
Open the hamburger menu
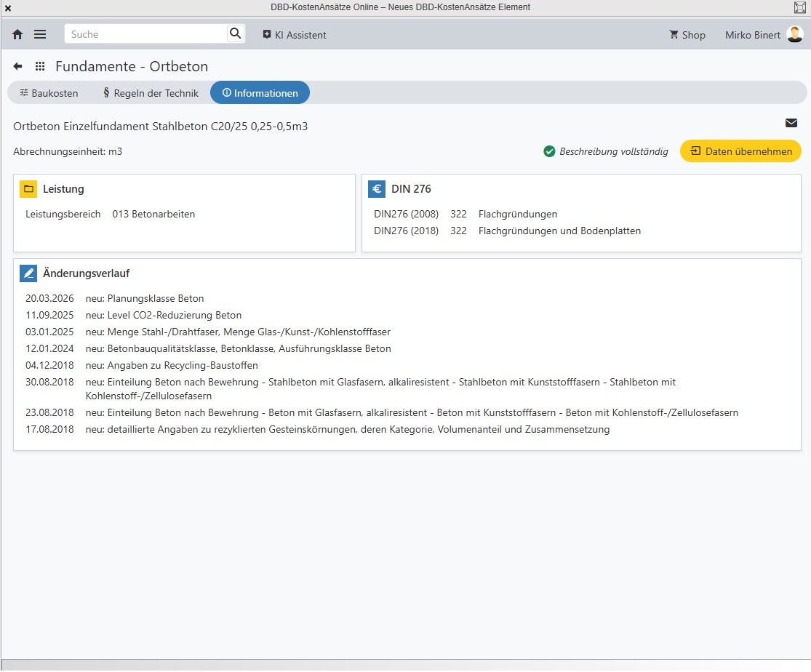click(40, 34)
